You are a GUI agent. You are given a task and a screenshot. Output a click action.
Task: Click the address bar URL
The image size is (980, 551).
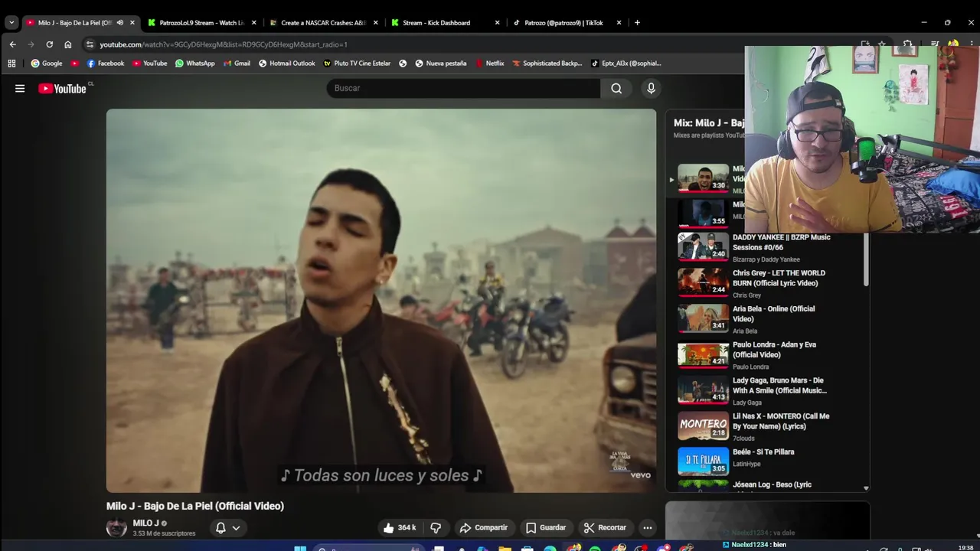click(x=224, y=44)
